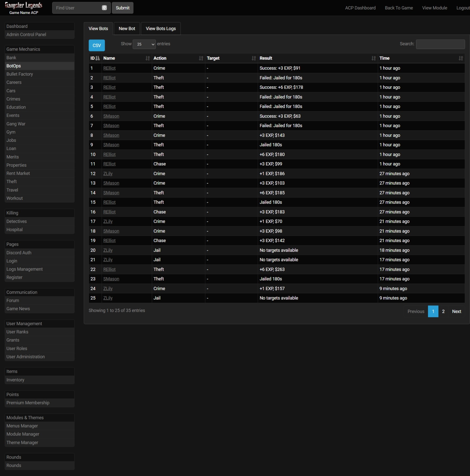Click Next pagination button
The width and height of the screenshot is (470, 476).
tap(456, 311)
